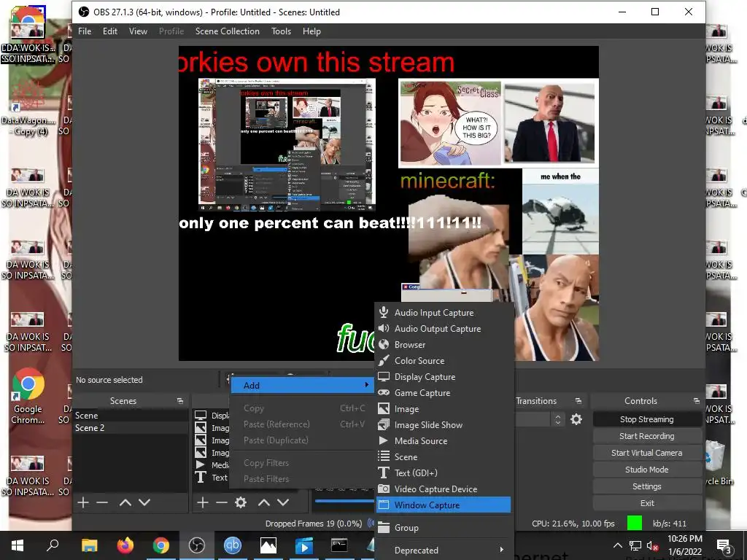Click the Start Recording button

(x=647, y=436)
